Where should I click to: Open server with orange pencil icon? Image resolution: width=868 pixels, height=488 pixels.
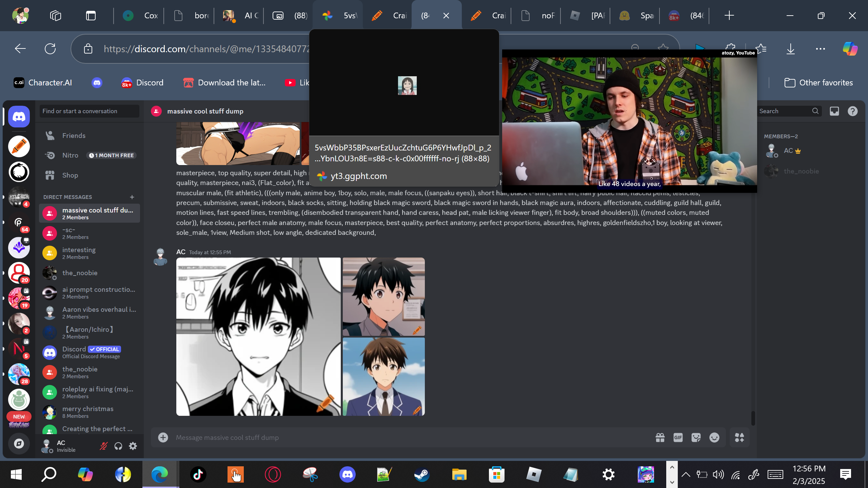coord(19,146)
